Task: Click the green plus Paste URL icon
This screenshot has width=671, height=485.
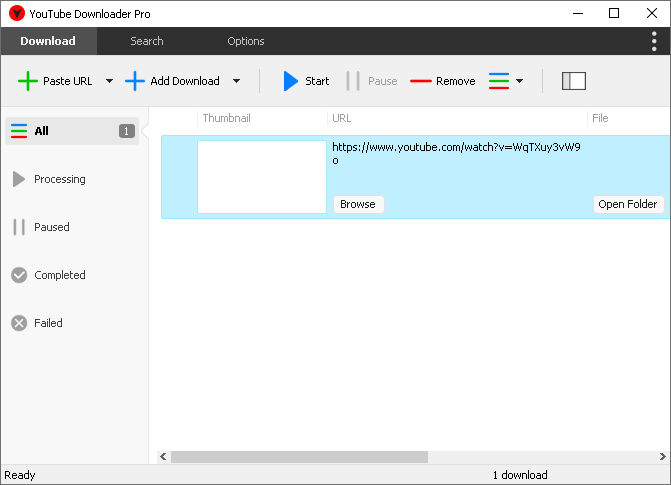Action: tap(28, 81)
